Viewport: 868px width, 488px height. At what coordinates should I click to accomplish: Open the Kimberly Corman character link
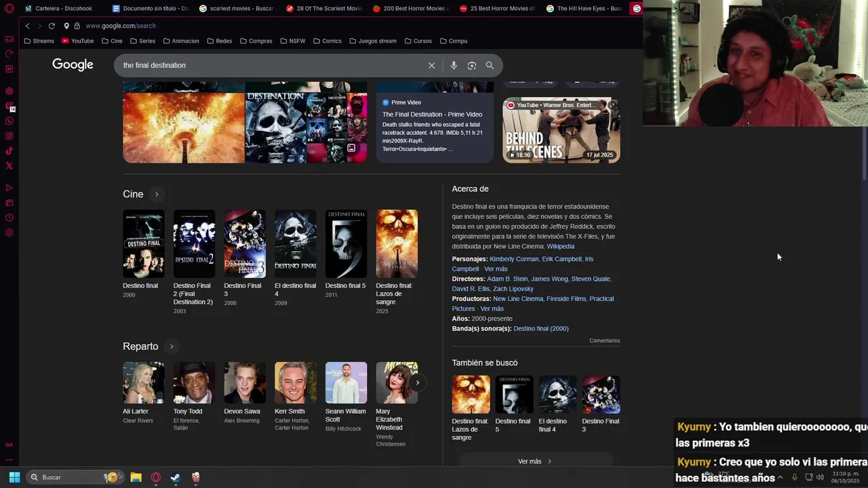[x=514, y=259]
